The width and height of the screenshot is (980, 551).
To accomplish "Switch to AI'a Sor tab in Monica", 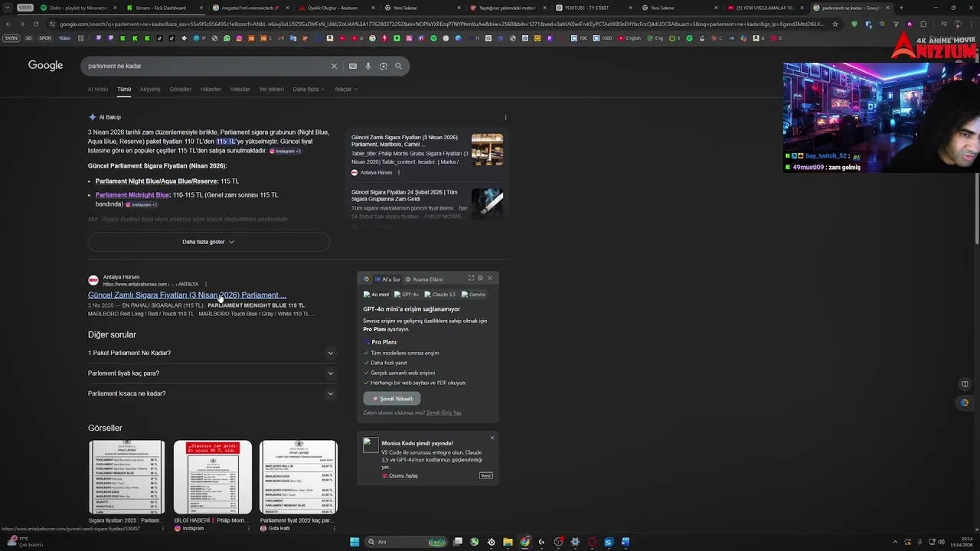I will (x=387, y=279).
